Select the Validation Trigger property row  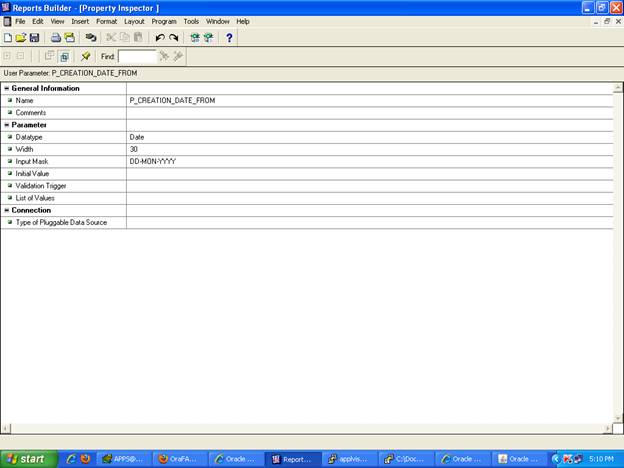(x=60, y=186)
